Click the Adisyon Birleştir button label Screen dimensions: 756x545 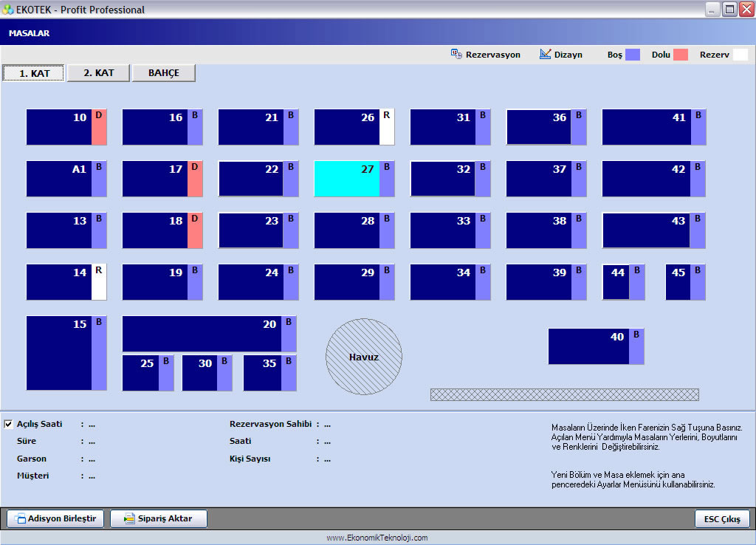(x=62, y=518)
